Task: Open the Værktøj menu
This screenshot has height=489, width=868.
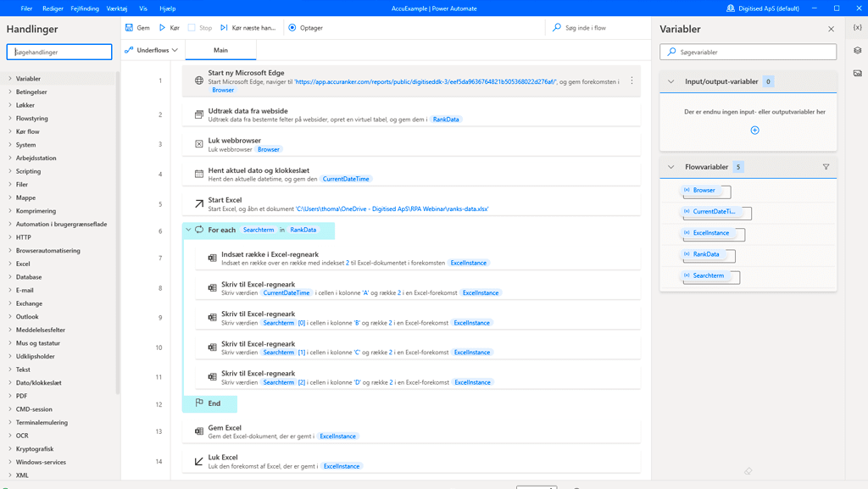Action: click(117, 8)
